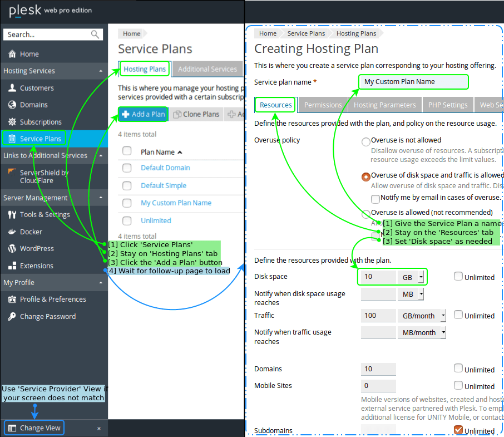
Task: Click the Traffic value field
Action: click(378, 316)
